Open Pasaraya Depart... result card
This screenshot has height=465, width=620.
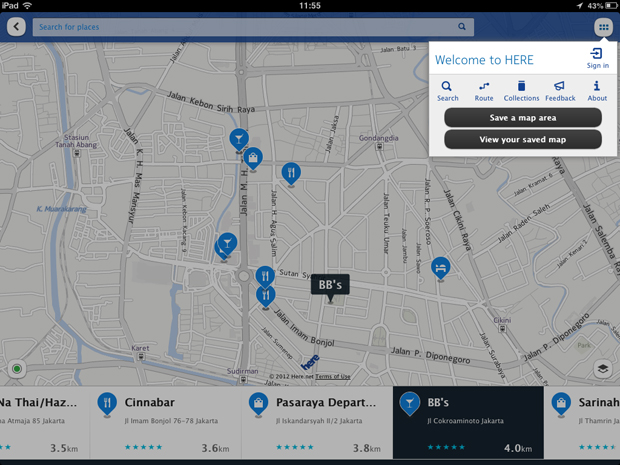click(x=317, y=422)
